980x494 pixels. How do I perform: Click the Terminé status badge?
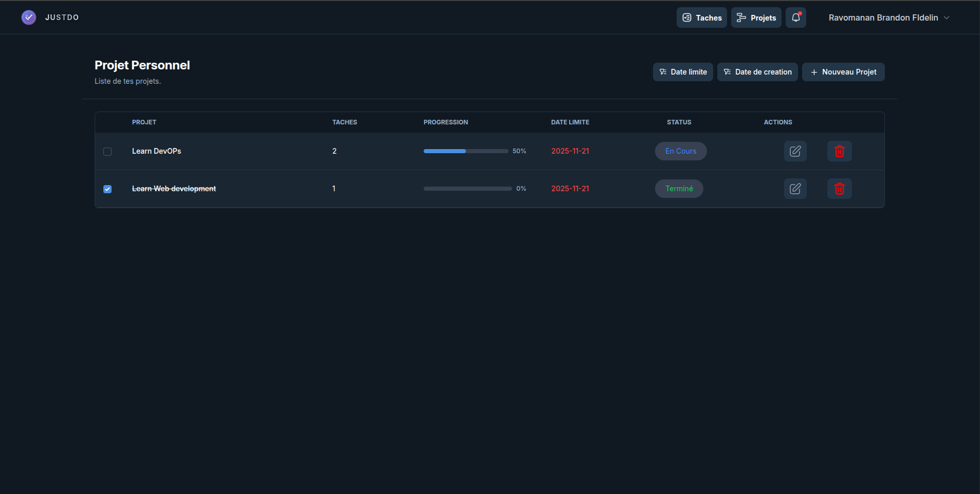679,189
